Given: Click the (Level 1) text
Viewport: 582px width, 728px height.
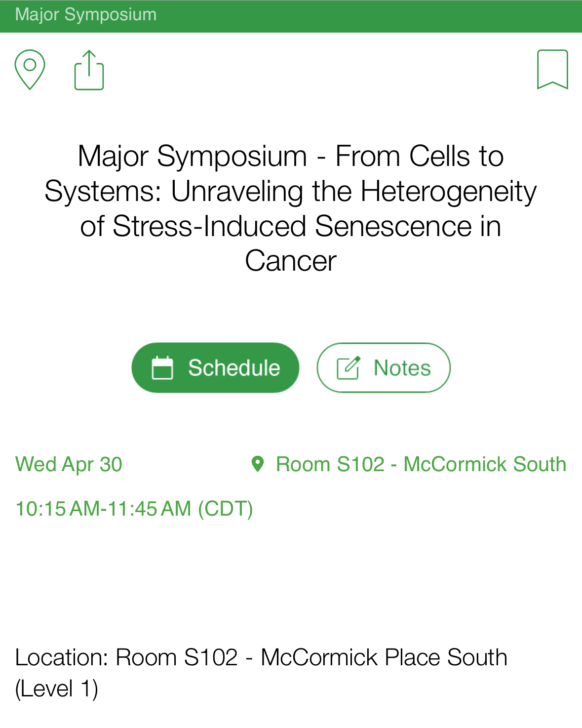Looking at the screenshot, I should click(57, 688).
